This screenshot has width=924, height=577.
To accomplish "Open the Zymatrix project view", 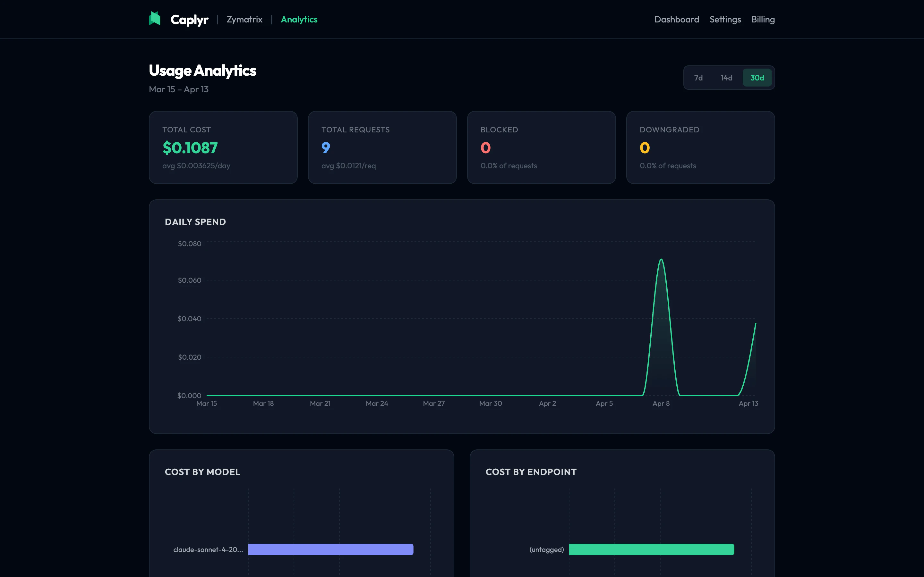I will coord(244,19).
